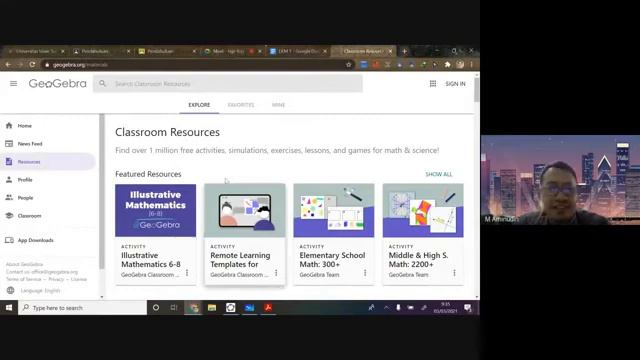Screen dimensions: 640x360
Task: Click the Privacy link in sidebar footer
Action: point(56,279)
